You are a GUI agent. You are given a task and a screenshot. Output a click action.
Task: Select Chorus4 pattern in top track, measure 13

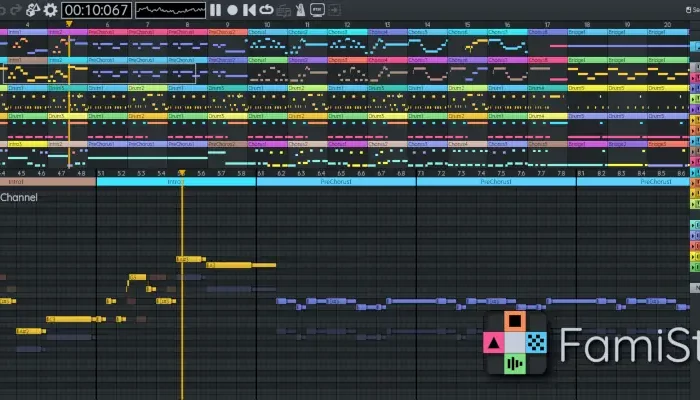point(388,32)
